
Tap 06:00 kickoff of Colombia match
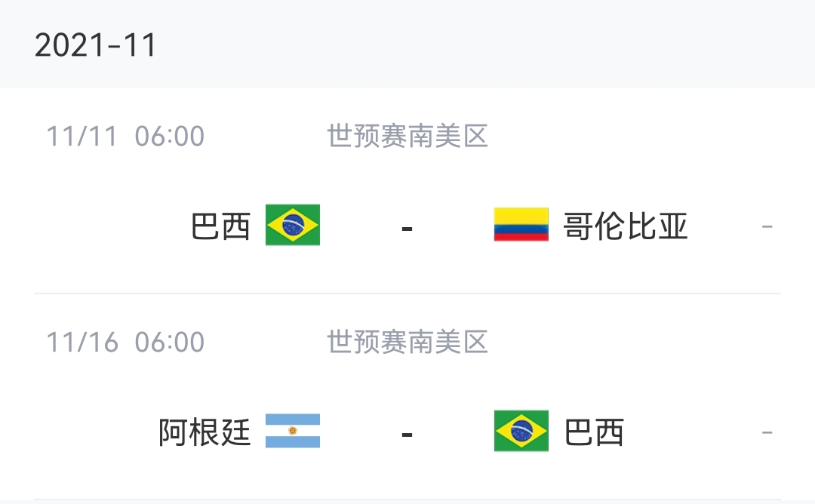pos(170,136)
